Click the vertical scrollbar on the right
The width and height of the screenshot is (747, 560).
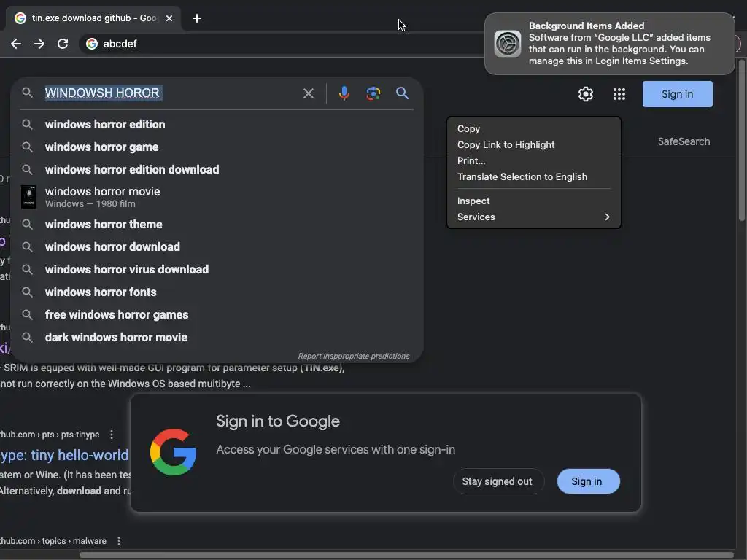coord(741,141)
